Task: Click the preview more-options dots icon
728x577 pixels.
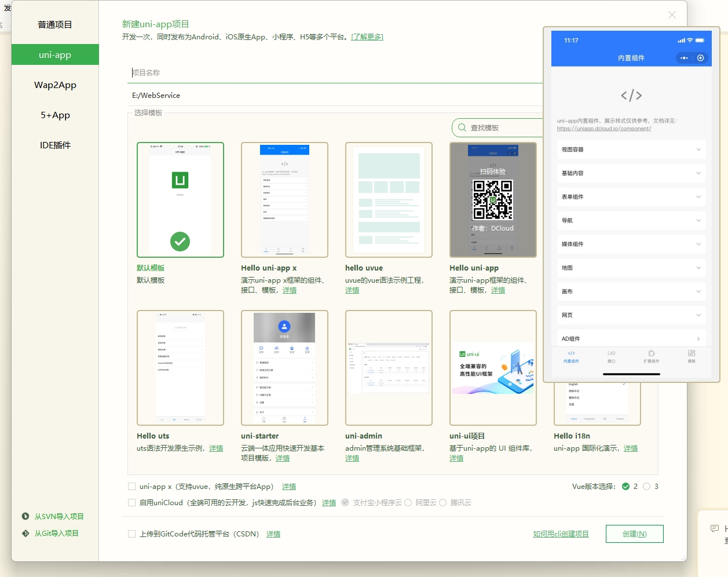Action: pyautogui.click(x=684, y=58)
